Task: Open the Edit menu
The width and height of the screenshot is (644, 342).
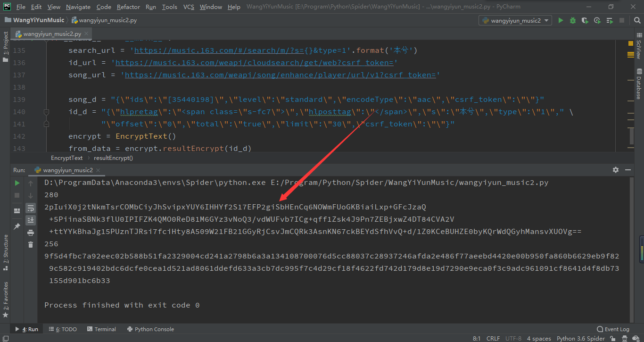Action: 36,7
